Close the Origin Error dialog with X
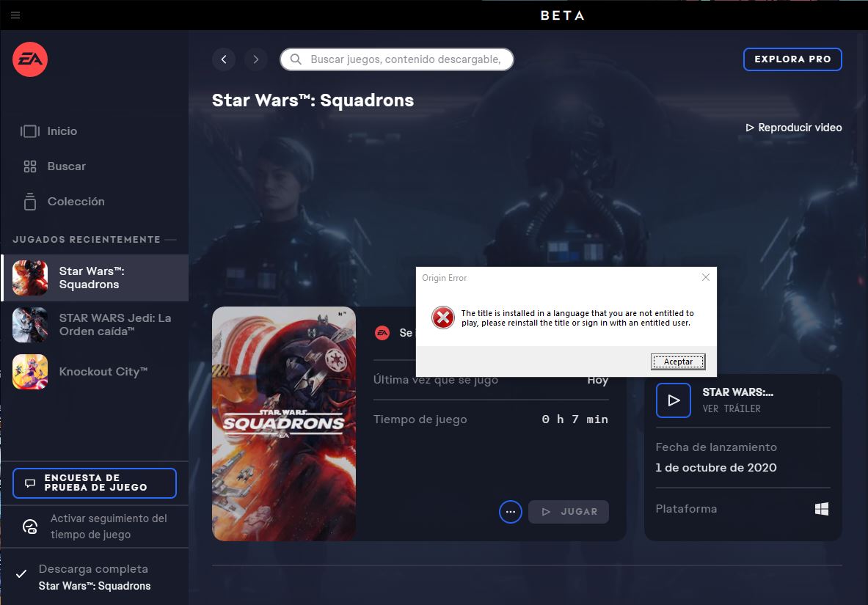The height and width of the screenshot is (605, 868). coord(705,278)
